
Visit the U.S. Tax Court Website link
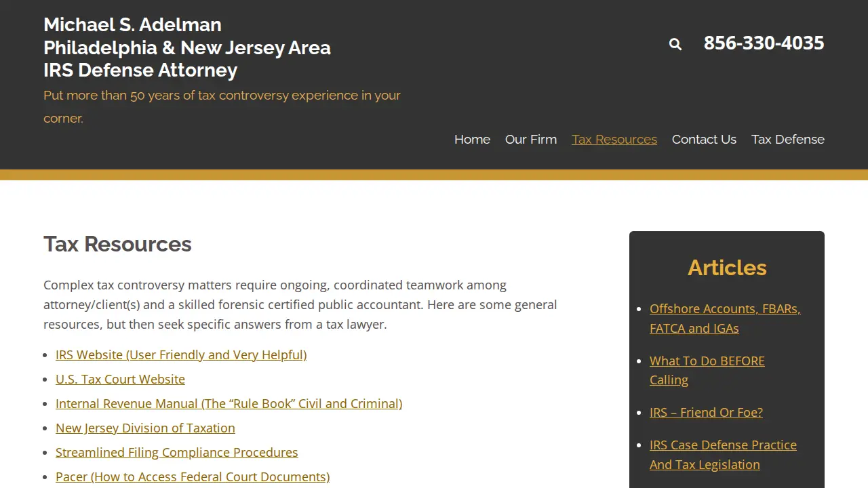click(x=120, y=379)
